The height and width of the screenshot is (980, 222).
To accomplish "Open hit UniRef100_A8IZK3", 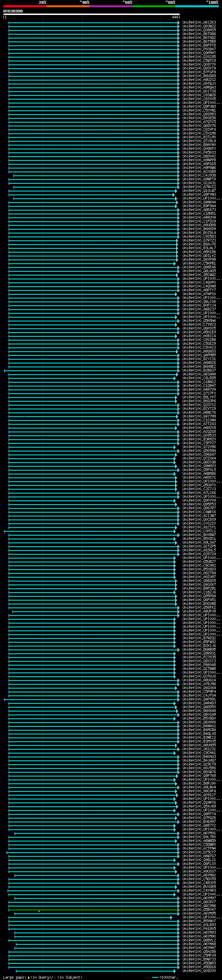I will 199,23.
